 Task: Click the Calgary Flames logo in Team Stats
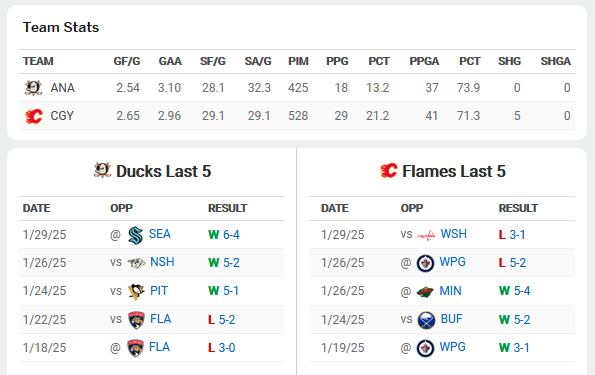(33, 116)
